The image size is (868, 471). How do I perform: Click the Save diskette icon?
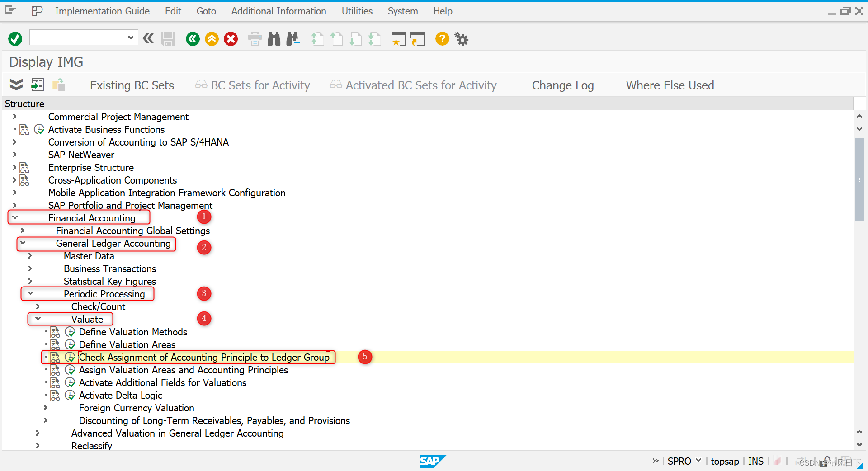(x=168, y=39)
